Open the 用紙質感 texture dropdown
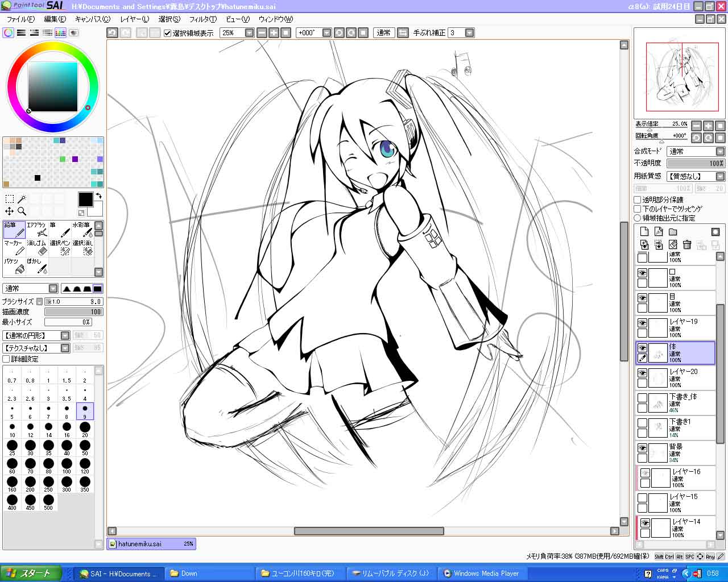This screenshot has width=728, height=582. [696, 176]
